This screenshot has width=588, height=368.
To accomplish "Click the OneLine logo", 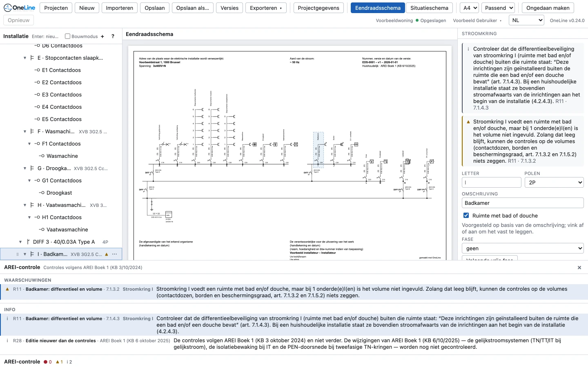I will (19, 8).
